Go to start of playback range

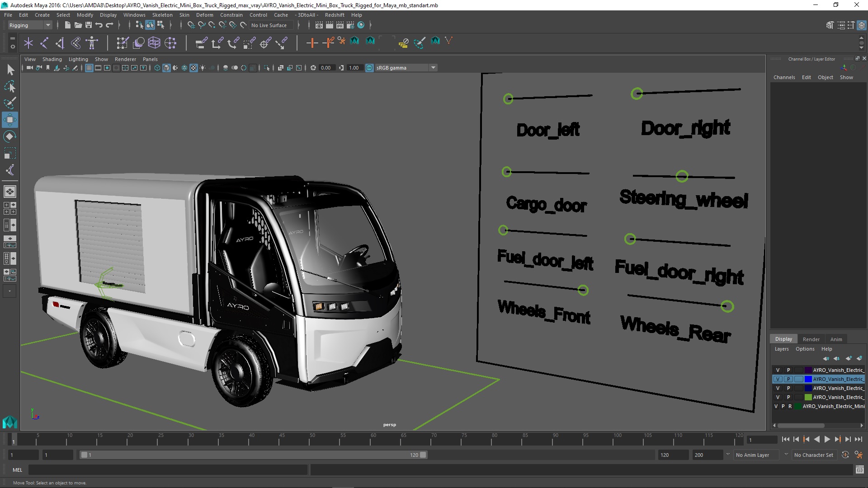(x=785, y=439)
